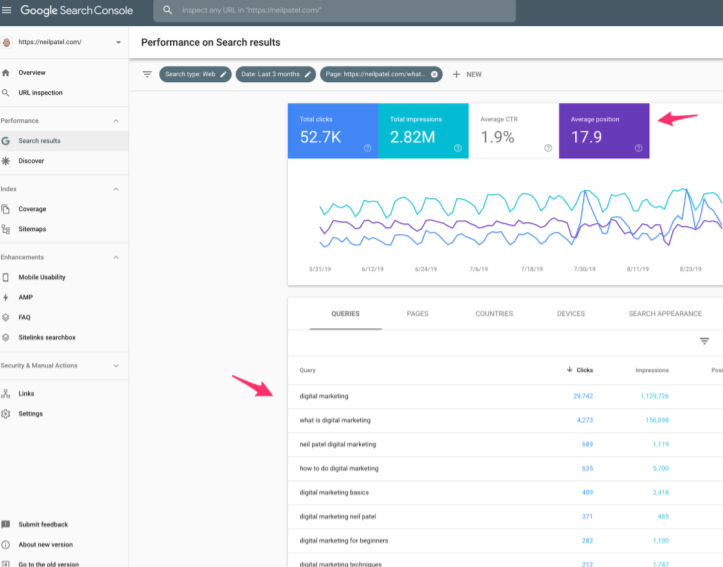Select 'neil patel digital marketing' query
Viewport: 723px width, 567px height.
[x=505, y=444]
